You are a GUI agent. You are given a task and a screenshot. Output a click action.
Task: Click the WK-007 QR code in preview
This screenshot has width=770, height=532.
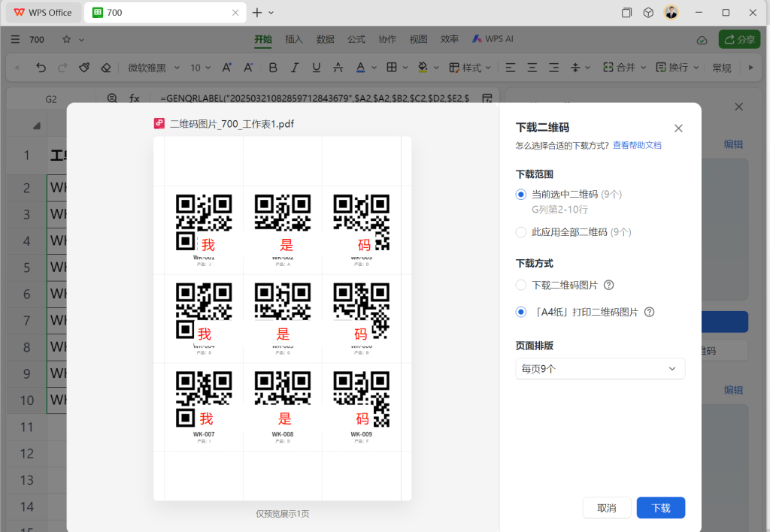click(204, 399)
